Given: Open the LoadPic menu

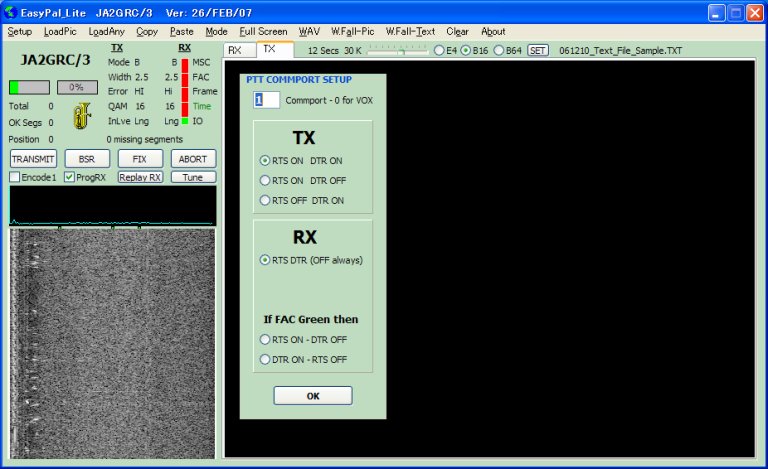Looking at the screenshot, I should (x=60, y=32).
